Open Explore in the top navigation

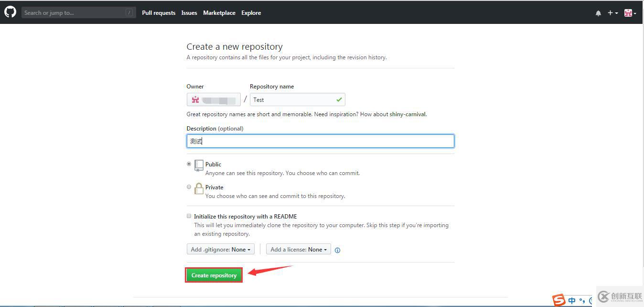pyautogui.click(x=251, y=13)
